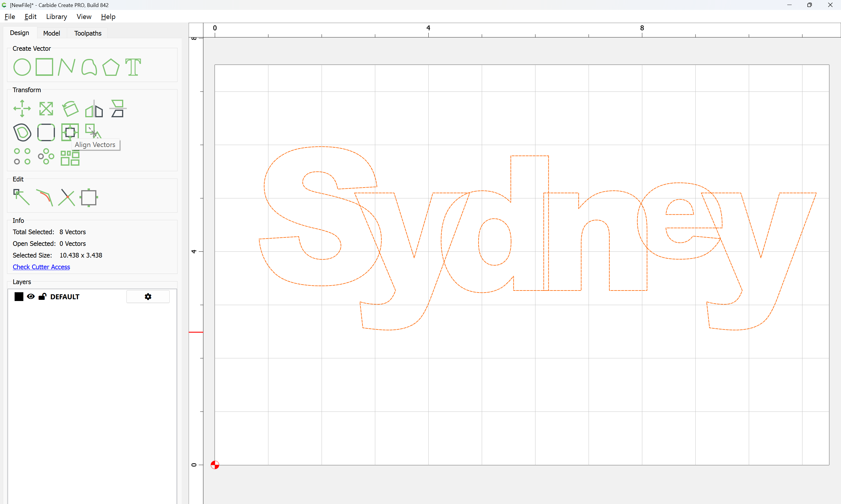Select the Rectangle vector tool
This screenshot has height=504, width=841.
[x=44, y=67]
